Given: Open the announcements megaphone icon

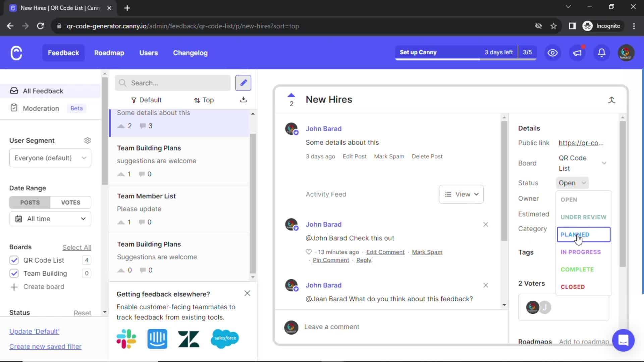Looking at the screenshot, I should click(577, 53).
